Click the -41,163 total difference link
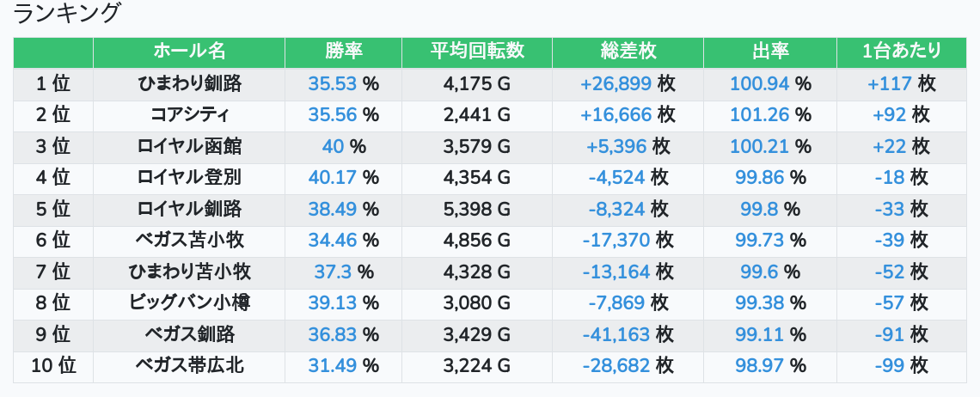980x397 pixels. (616, 334)
